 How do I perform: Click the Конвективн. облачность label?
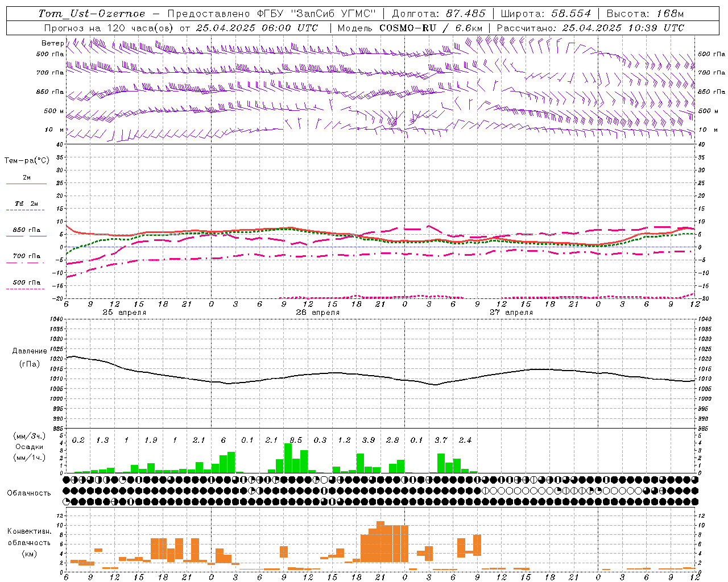29,537
